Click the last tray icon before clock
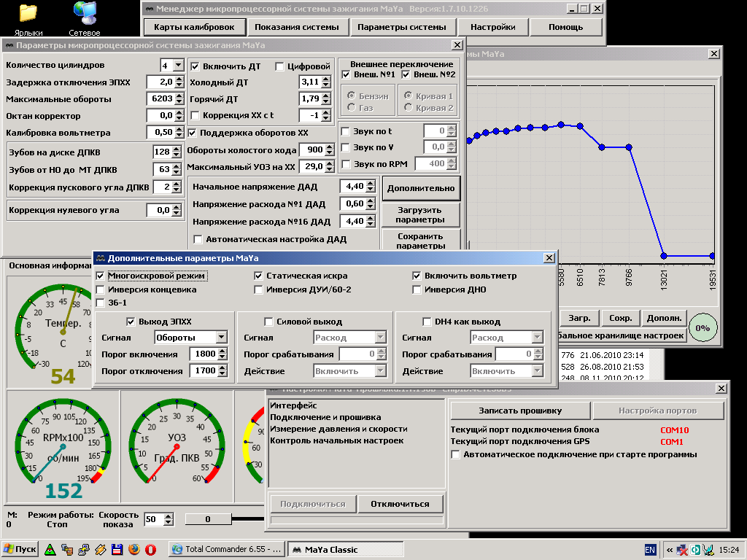 [x=708, y=550]
